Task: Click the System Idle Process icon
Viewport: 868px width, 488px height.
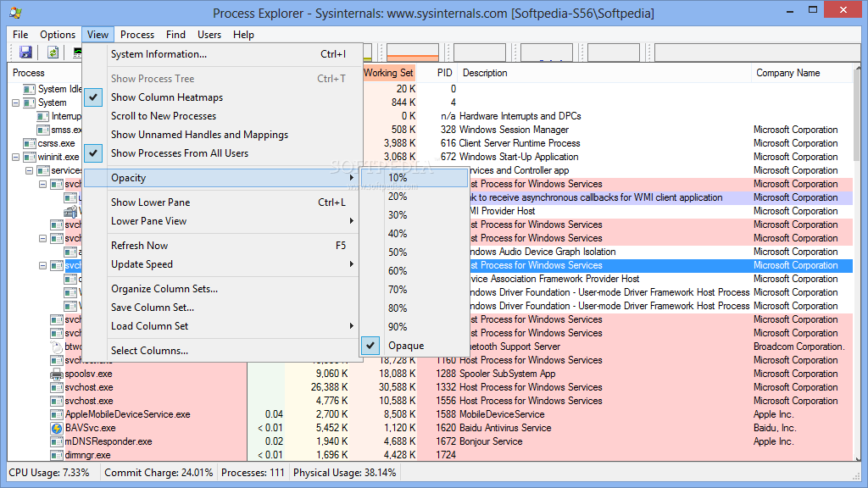Action: click(x=30, y=89)
